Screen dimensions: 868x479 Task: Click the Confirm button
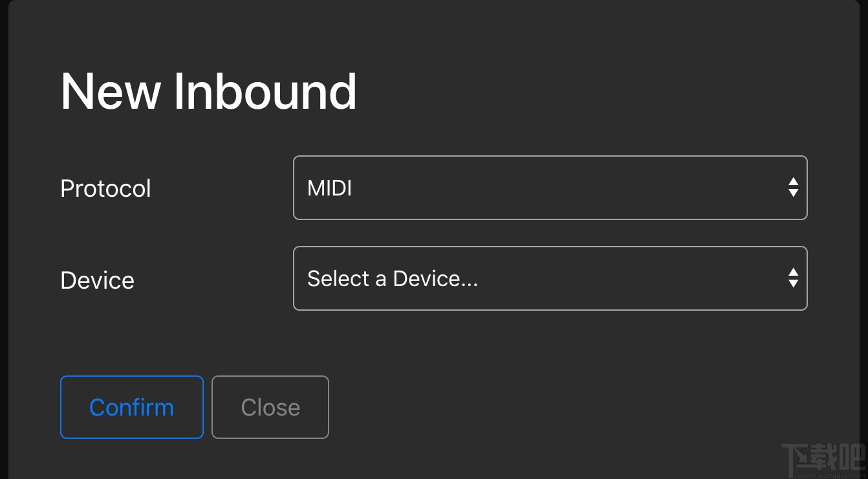tap(132, 407)
